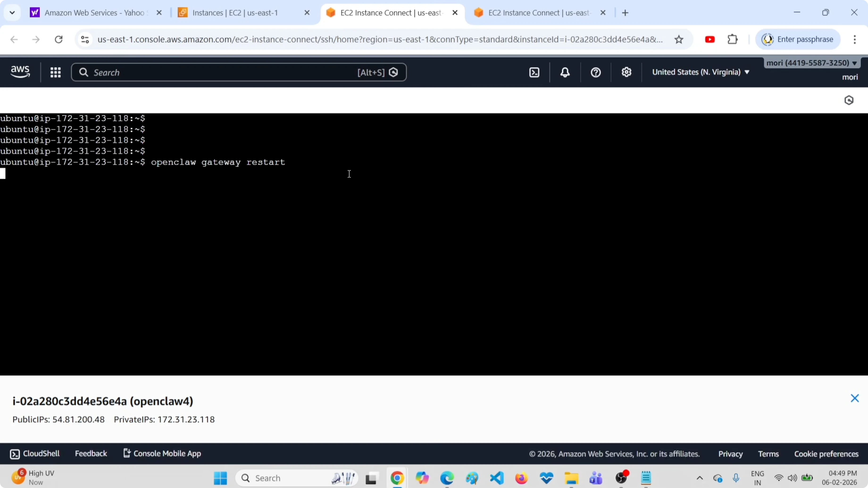Image resolution: width=868 pixels, height=488 pixels.
Task: Open the AWS Services grid menu
Action: click(x=56, y=72)
